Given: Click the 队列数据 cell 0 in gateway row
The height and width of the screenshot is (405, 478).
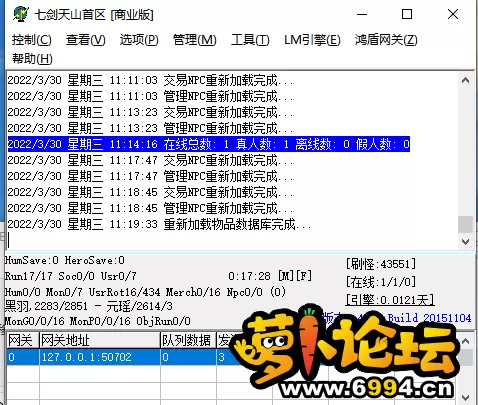Looking at the screenshot, I should pyautogui.click(x=188, y=357).
